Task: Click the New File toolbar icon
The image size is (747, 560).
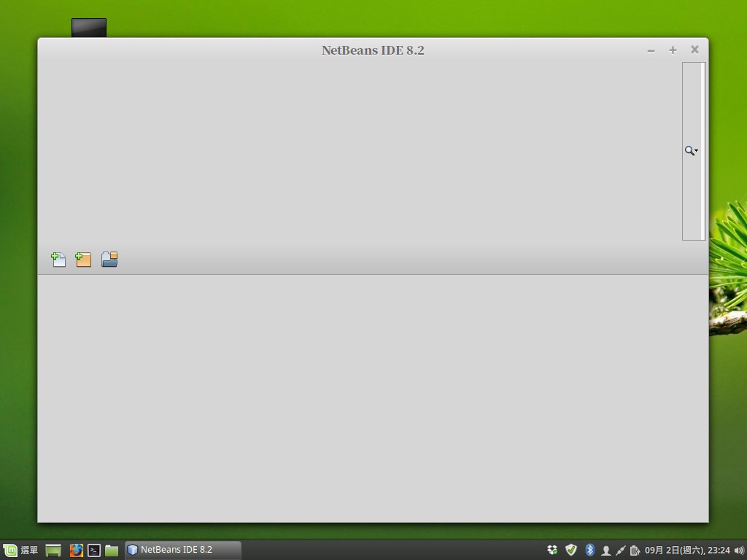Action: [58, 260]
